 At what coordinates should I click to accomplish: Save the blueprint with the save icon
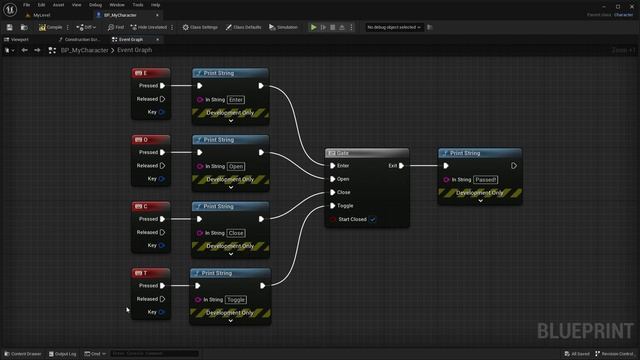coord(9,27)
